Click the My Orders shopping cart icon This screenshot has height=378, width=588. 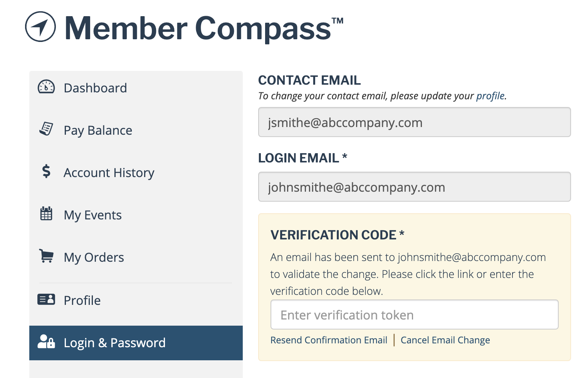point(46,256)
